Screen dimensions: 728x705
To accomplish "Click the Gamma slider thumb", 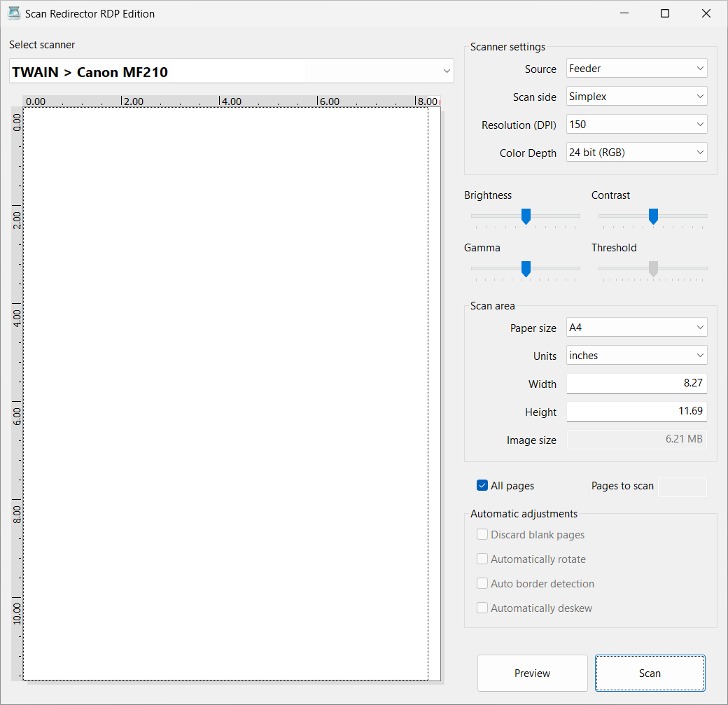I will point(526,269).
